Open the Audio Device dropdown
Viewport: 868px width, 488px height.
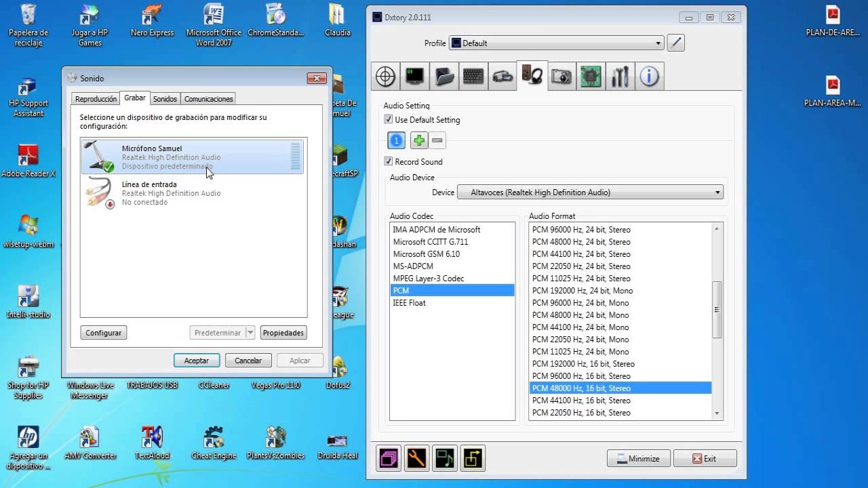(x=591, y=192)
